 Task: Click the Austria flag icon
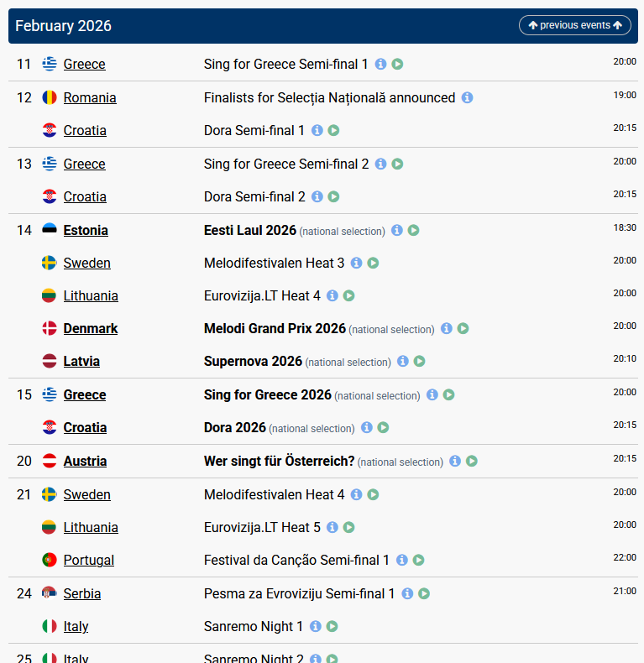pos(50,461)
